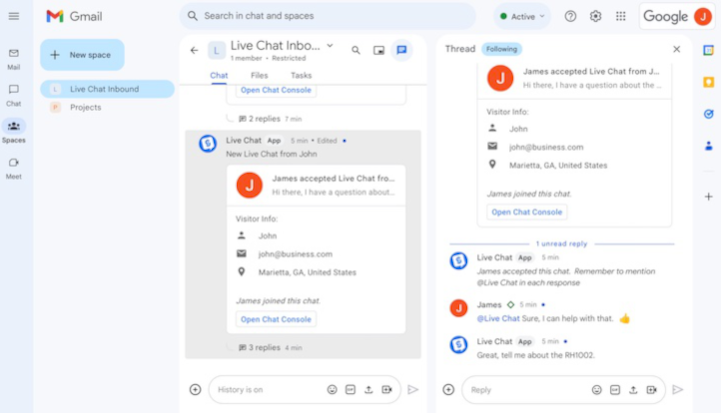Send the thread reply arrow

pyautogui.click(x=677, y=389)
